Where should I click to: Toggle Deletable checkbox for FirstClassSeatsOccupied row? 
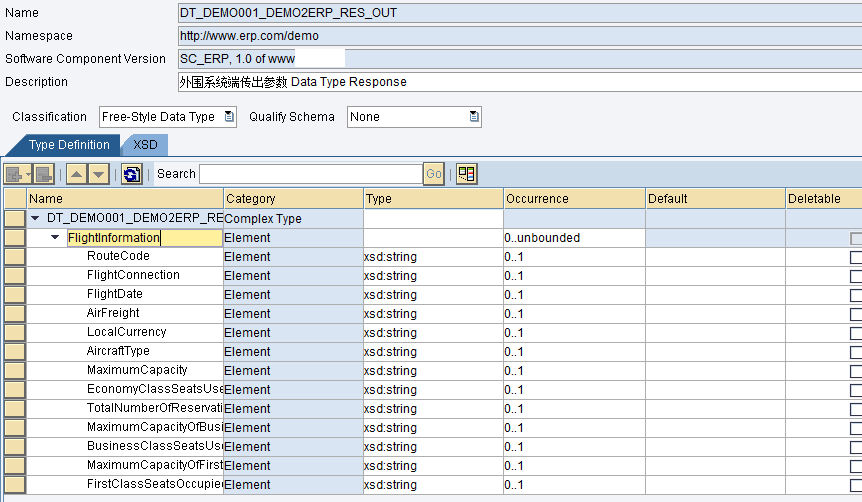[x=856, y=485]
